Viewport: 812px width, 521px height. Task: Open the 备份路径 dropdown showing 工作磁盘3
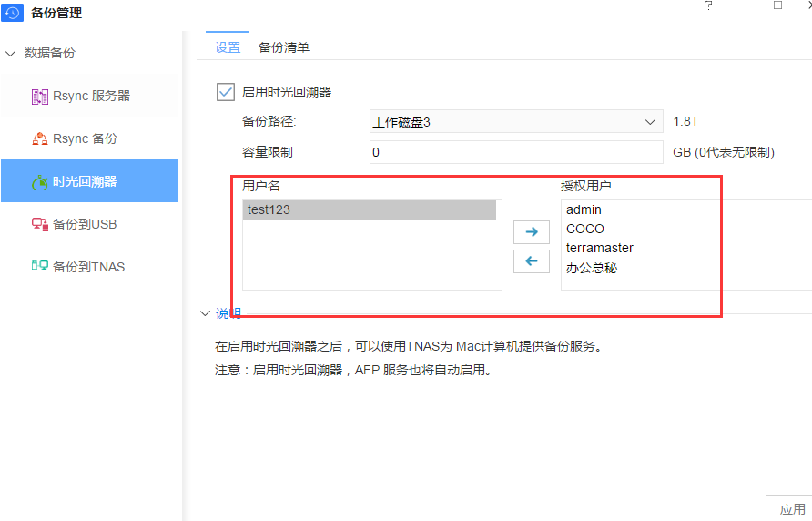point(516,122)
